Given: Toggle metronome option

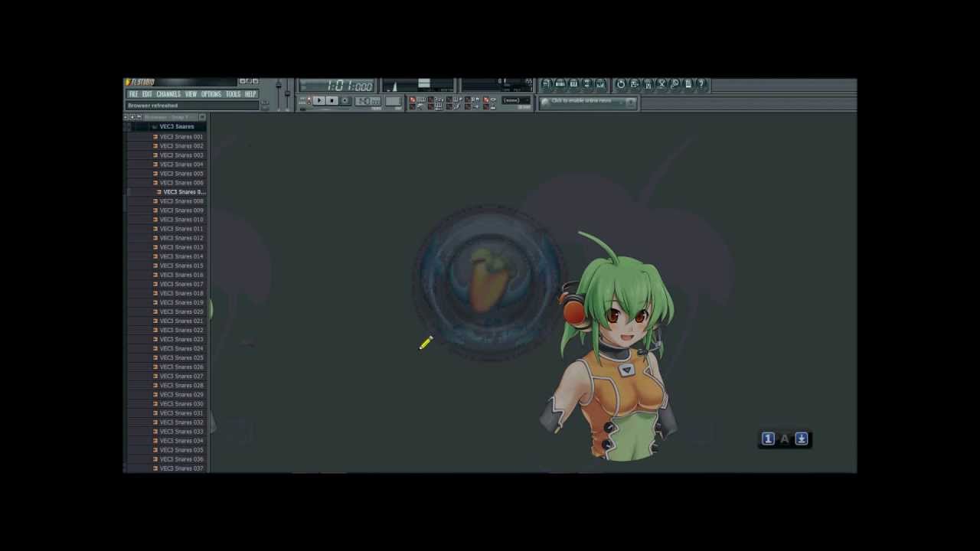Looking at the screenshot, I should click(416, 106).
